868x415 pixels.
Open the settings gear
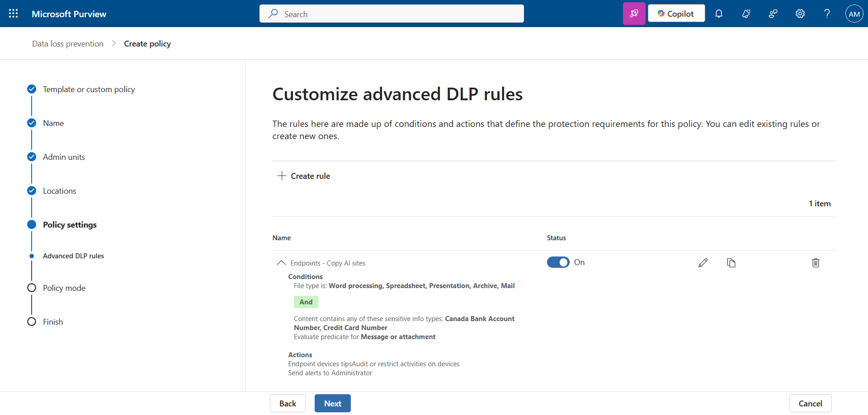point(800,14)
